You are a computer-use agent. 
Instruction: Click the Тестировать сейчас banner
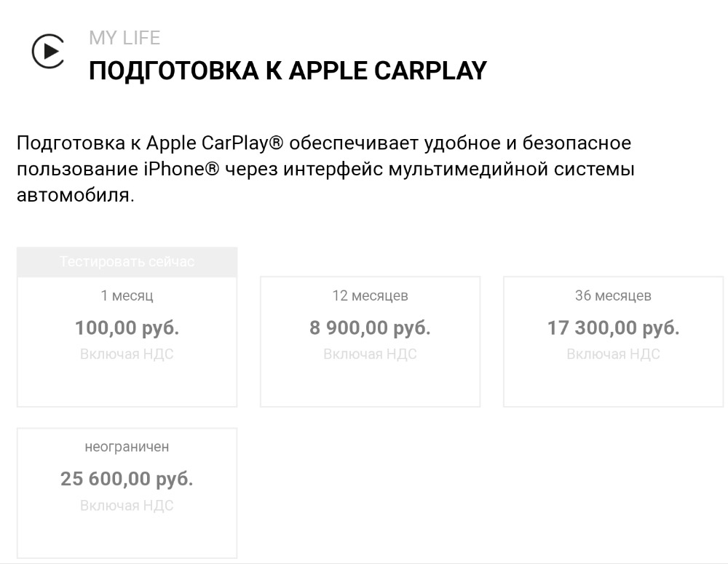point(127,262)
